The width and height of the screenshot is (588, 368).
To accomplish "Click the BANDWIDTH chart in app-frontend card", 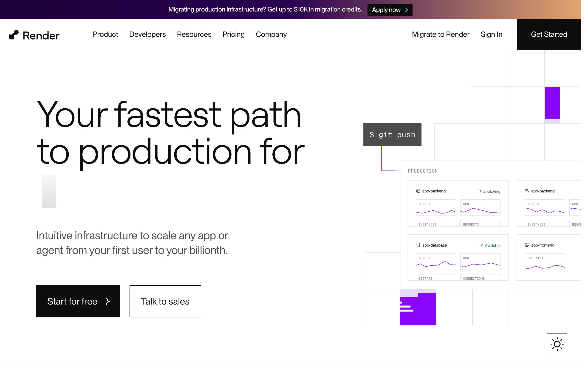I will 545,262.
